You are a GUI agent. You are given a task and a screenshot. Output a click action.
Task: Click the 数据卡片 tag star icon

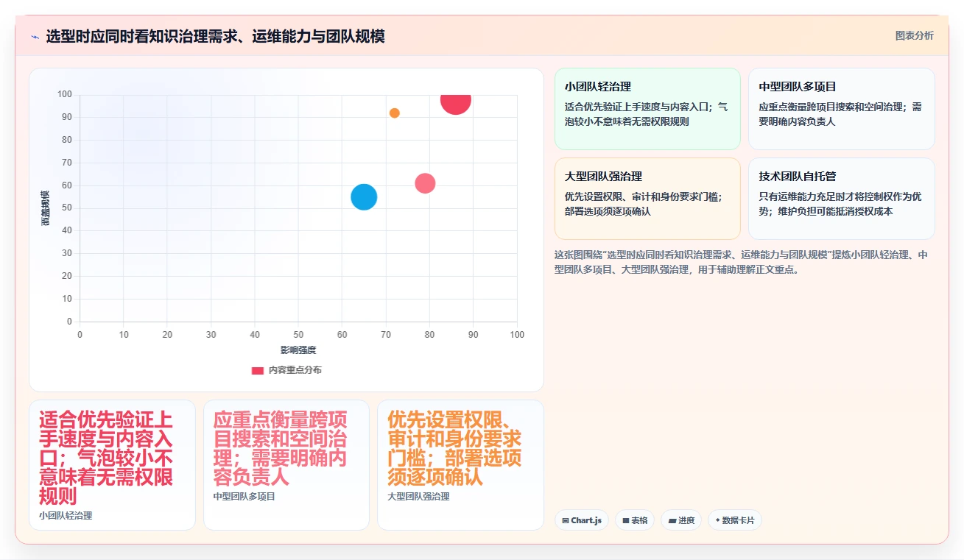coord(717,520)
